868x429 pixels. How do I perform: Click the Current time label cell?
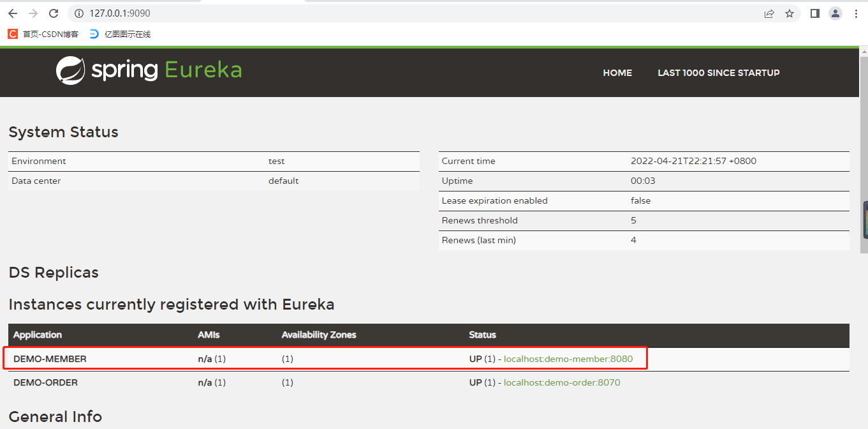pos(468,161)
